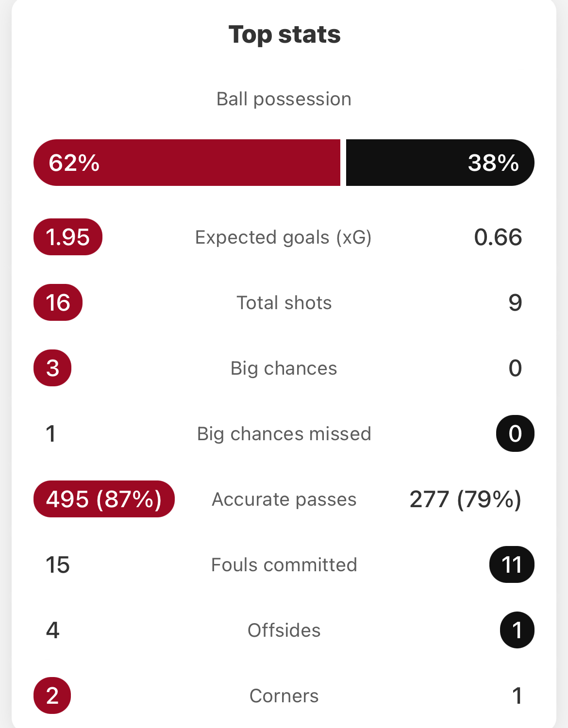Tap the red 16 total shots badge

pos(58,302)
